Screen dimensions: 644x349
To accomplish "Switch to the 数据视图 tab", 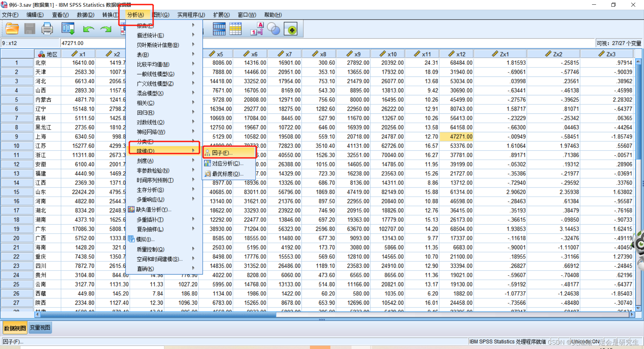I will coord(15,328).
